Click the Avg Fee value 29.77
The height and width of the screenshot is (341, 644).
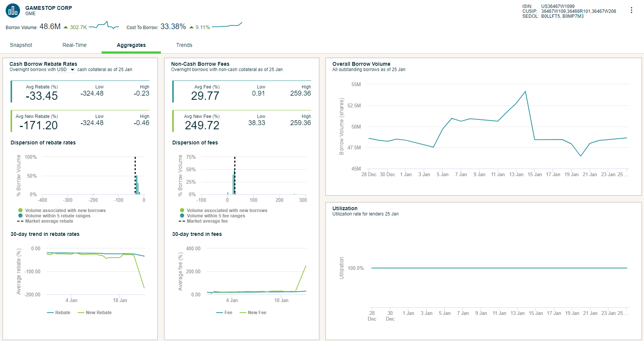(x=205, y=96)
